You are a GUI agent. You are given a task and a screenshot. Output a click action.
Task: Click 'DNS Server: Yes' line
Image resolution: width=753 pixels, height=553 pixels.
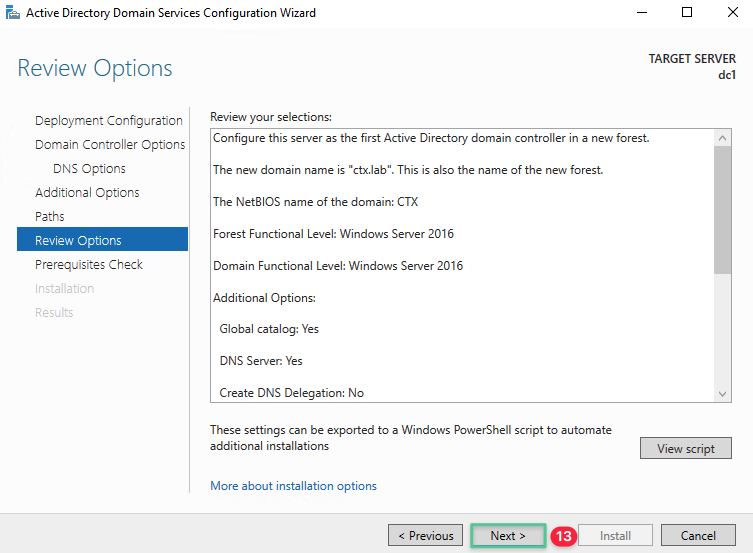click(261, 361)
